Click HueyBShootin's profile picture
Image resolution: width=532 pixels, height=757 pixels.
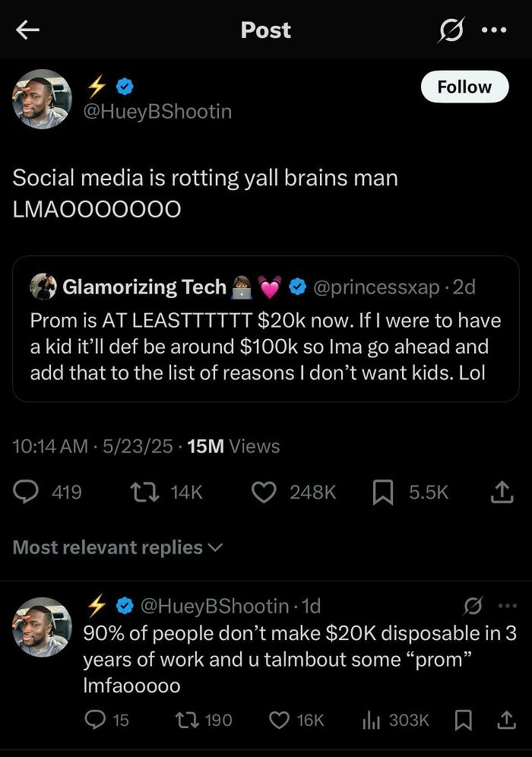coord(42,100)
